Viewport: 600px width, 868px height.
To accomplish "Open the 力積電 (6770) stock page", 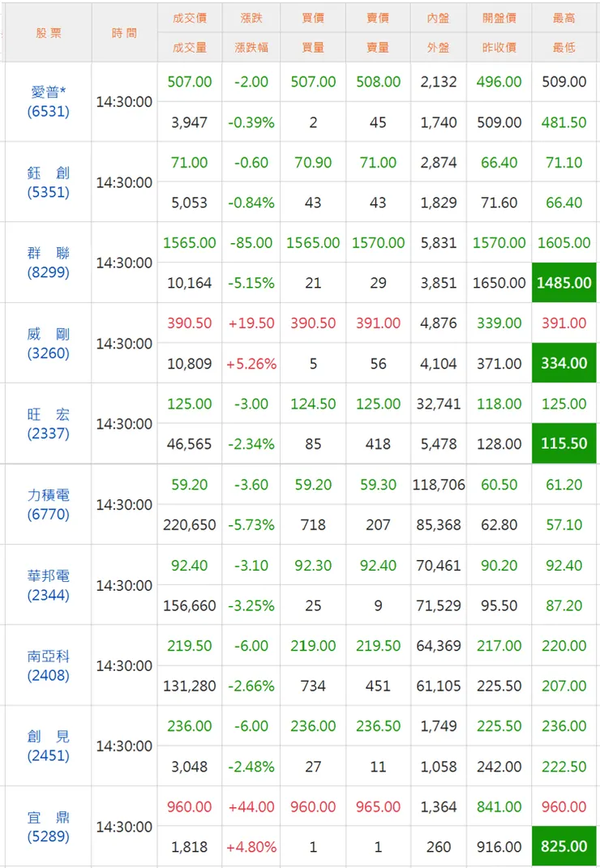I will pyautogui.click(x=49, y=504).
